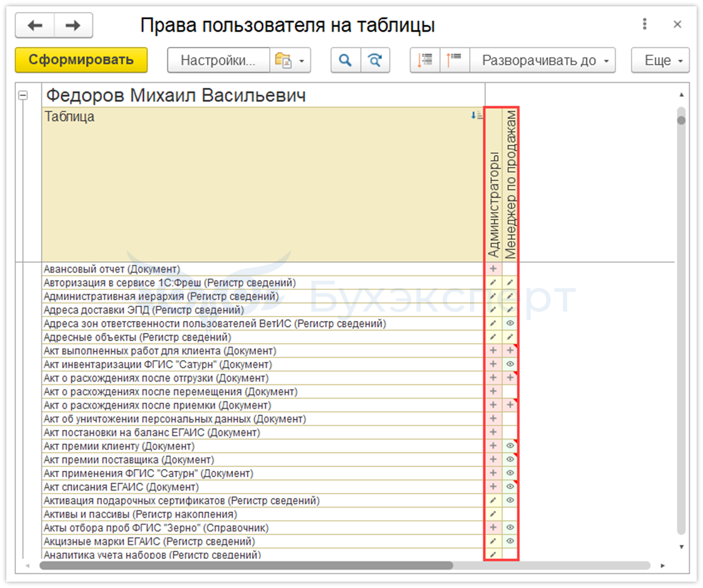This screenshot has height=588, width=703.
Task: Click the magnifier Find icon
Action: [345, 61]
